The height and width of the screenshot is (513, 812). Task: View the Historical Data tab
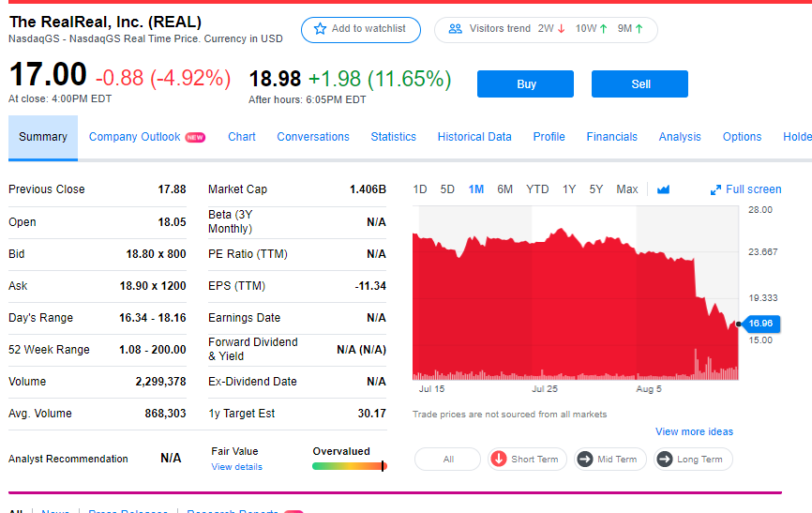474,137
